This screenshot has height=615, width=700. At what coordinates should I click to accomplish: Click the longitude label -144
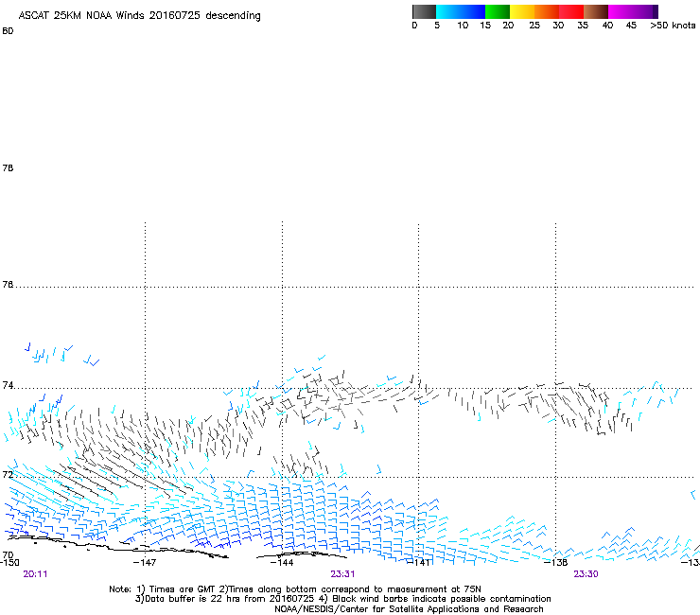tap(282, 562)
